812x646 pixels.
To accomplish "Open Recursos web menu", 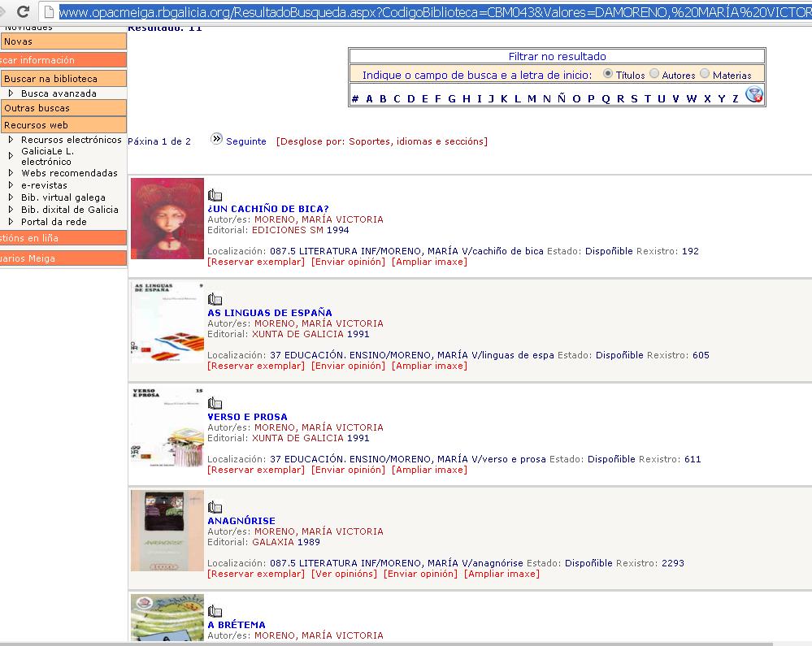I will coord(63,125).
